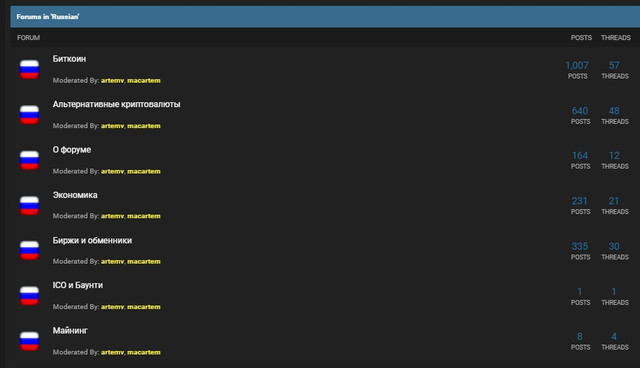Click the 1,007 posts count for Биткоин
This screenshot has width=640, height=368.
(577, 65)
